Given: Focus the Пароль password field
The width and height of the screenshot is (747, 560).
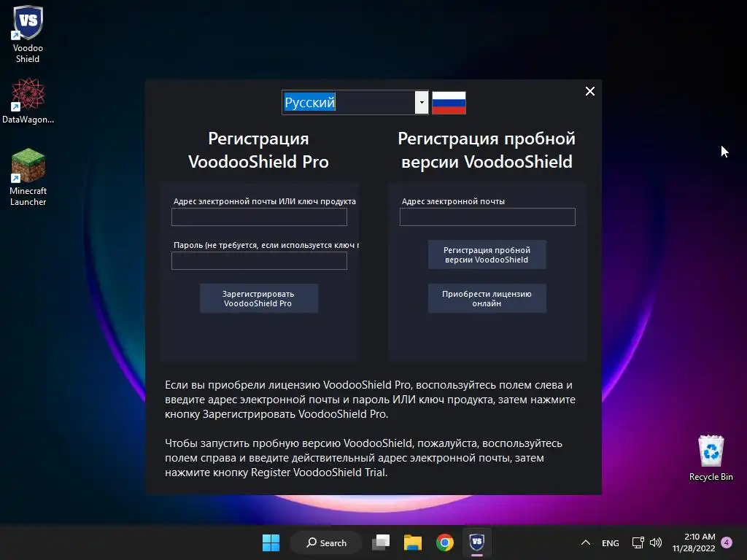Looking at the screenshot, I should (x=259, y=261).
